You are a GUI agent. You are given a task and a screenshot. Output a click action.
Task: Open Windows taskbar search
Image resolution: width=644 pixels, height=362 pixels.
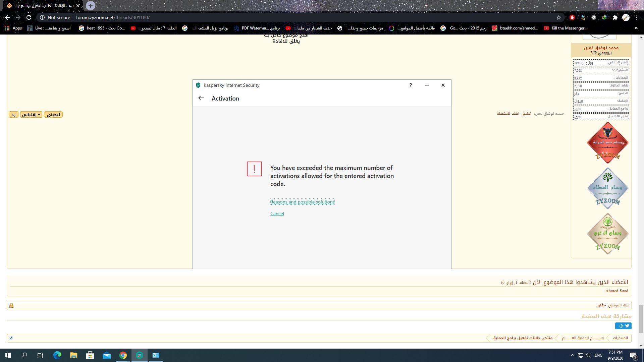pos(24,355)
